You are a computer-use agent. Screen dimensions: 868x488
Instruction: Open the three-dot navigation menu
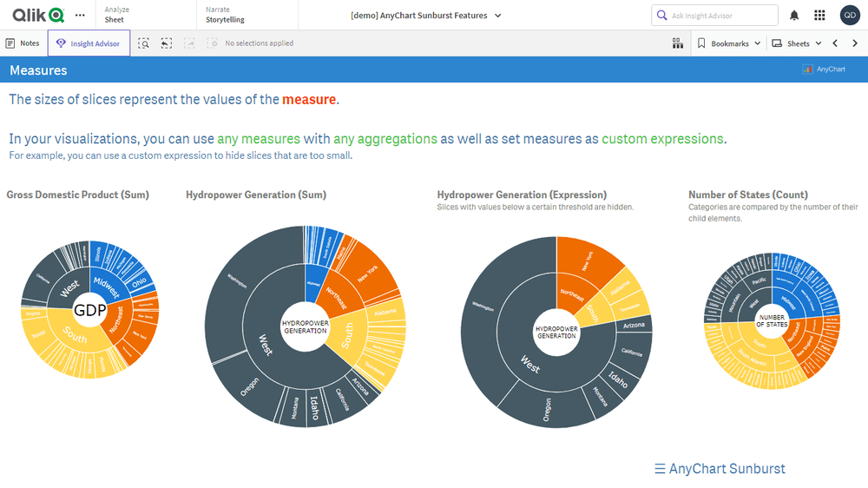[x=81, y=15]
